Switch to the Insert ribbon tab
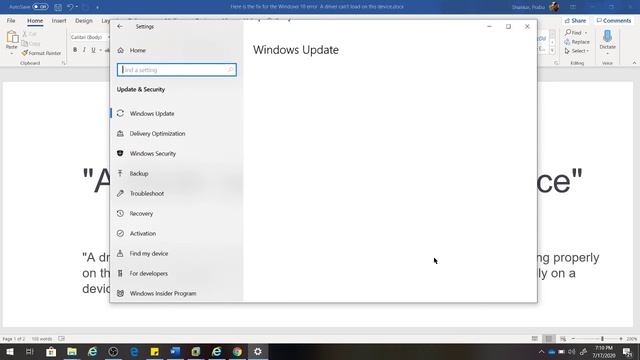This screenshot has width=640, height=360. (59, 20)
